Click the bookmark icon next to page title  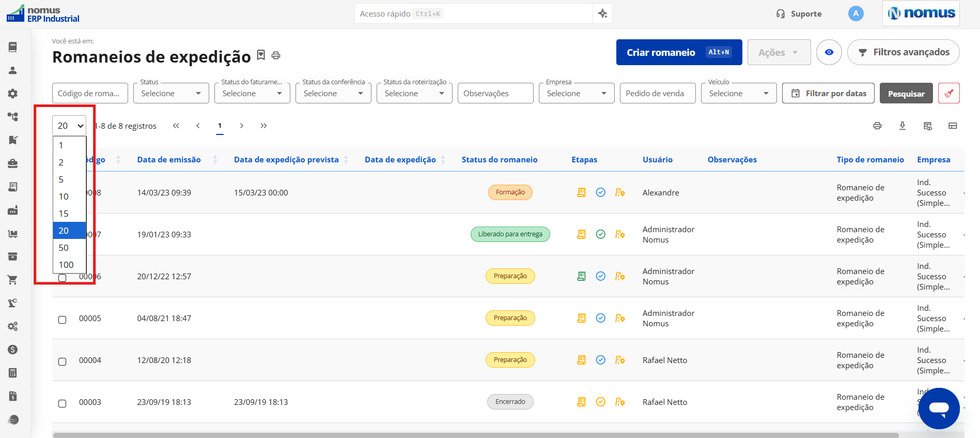[x=261, y=55]
